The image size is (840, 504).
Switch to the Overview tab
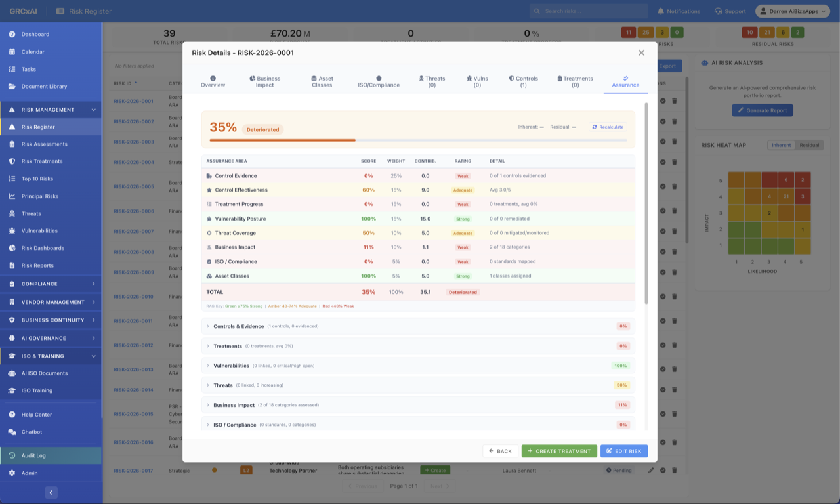[x=213, y=80]
